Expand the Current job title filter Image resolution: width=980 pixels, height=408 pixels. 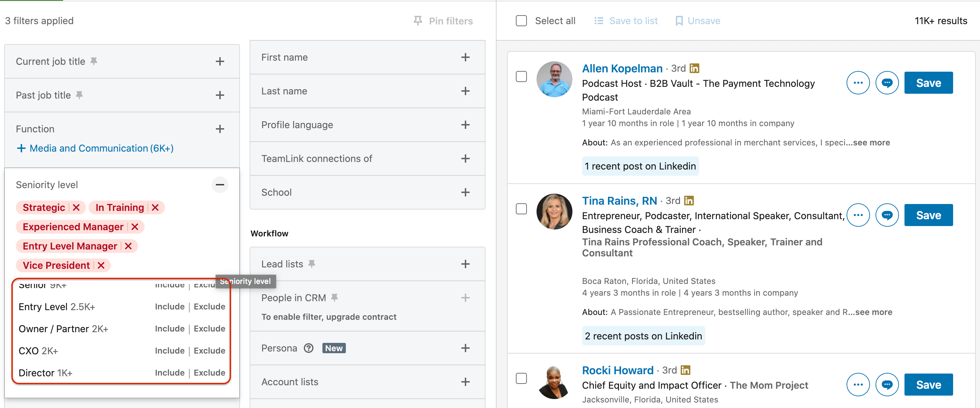click(220, 62)
